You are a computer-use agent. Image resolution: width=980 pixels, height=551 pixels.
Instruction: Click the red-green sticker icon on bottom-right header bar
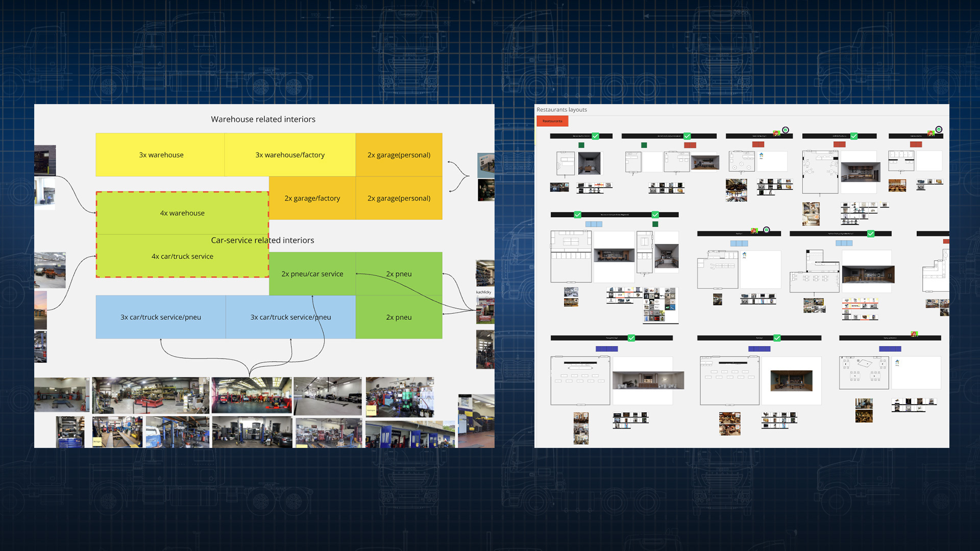914,334
